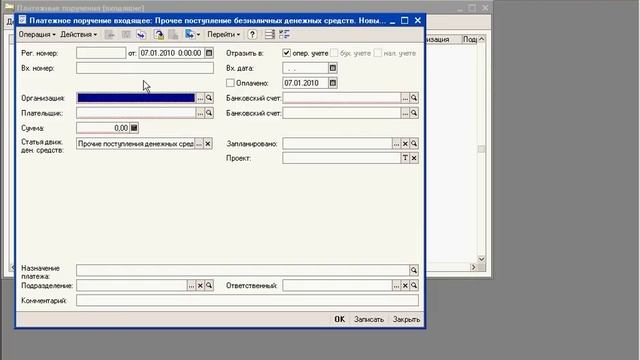Screen dimensions: 640x360
Task: Open ellipsis of Банковский счет in Организация row
Action: tap(405, 98)
